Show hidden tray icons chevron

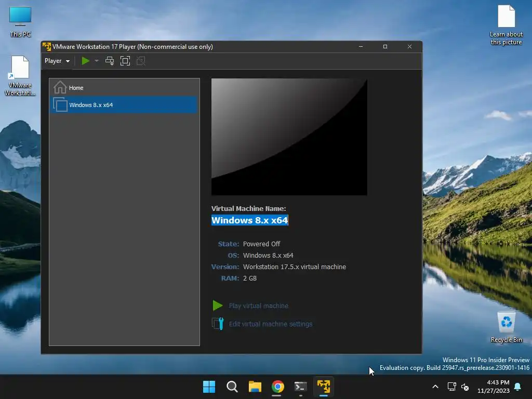[x=435, y=387]
